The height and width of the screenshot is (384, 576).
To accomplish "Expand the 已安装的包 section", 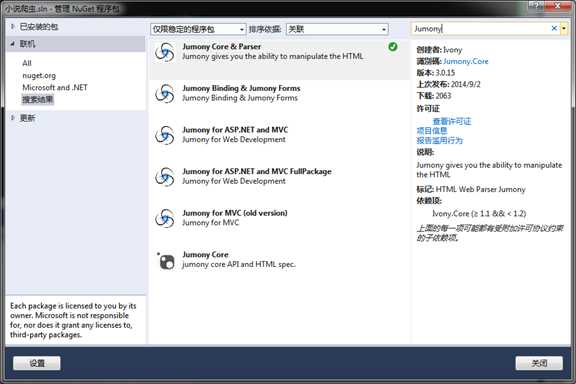I will click(x=12, y=26).
